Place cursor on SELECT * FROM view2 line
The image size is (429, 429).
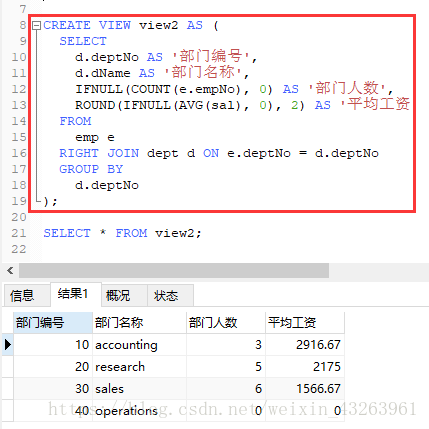point(122,233)
